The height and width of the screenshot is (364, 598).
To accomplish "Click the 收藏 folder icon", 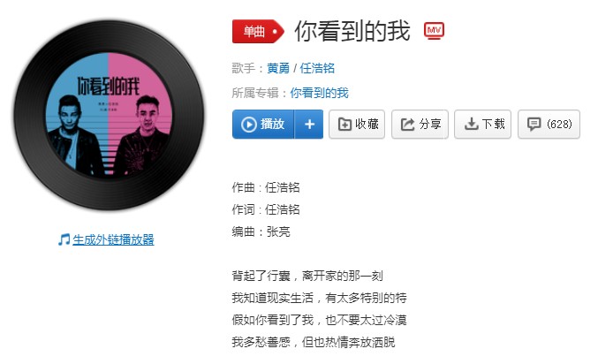I will (344, 124).
